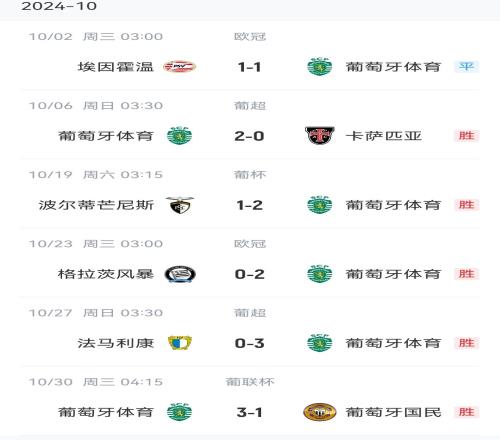Click the Famalicão (法马利康) shield logo

180,343
